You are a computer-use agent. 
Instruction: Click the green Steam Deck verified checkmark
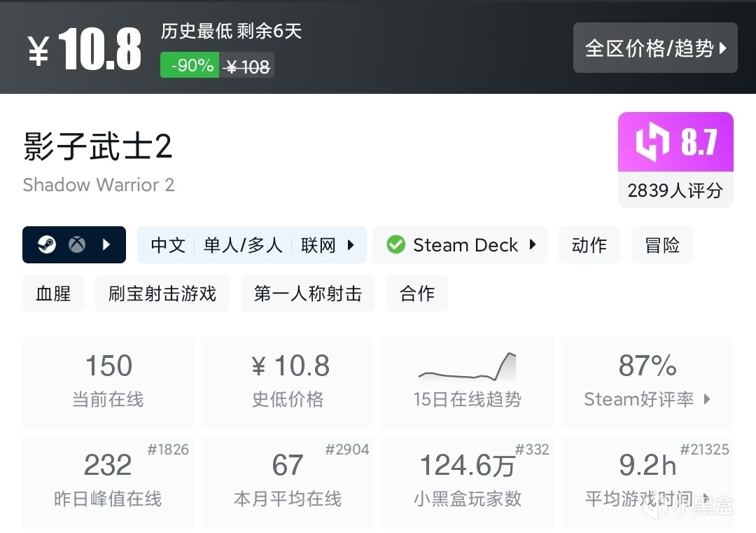pos(395,245)
